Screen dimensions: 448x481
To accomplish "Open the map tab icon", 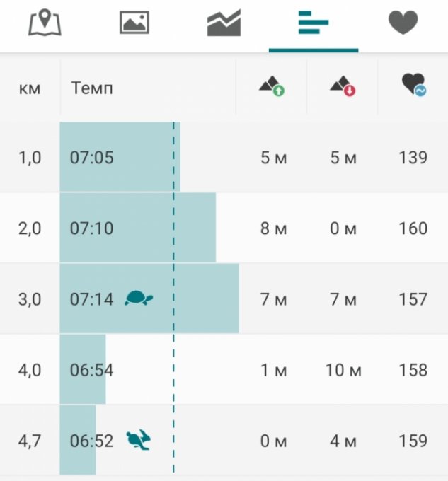I will [45, 23].
